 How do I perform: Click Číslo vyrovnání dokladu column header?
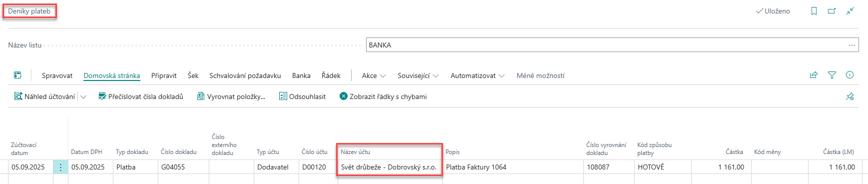(x=606, y=149)
